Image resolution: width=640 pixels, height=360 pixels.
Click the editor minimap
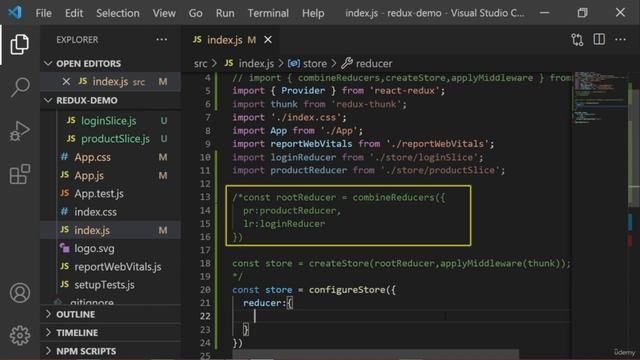coord(599,98)
